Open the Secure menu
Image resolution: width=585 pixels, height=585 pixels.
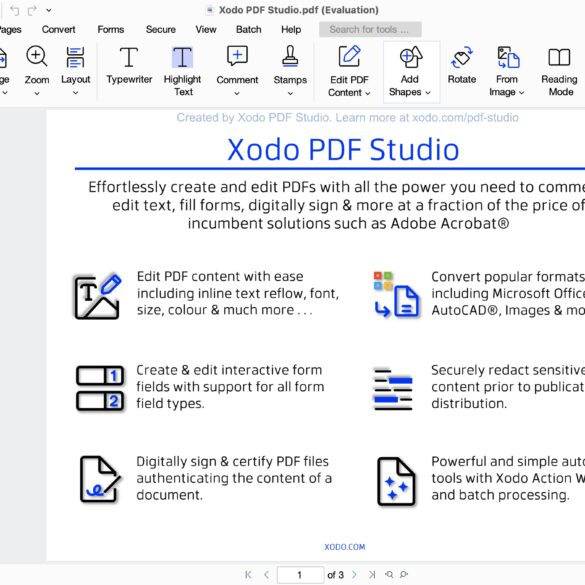point(161,29)
